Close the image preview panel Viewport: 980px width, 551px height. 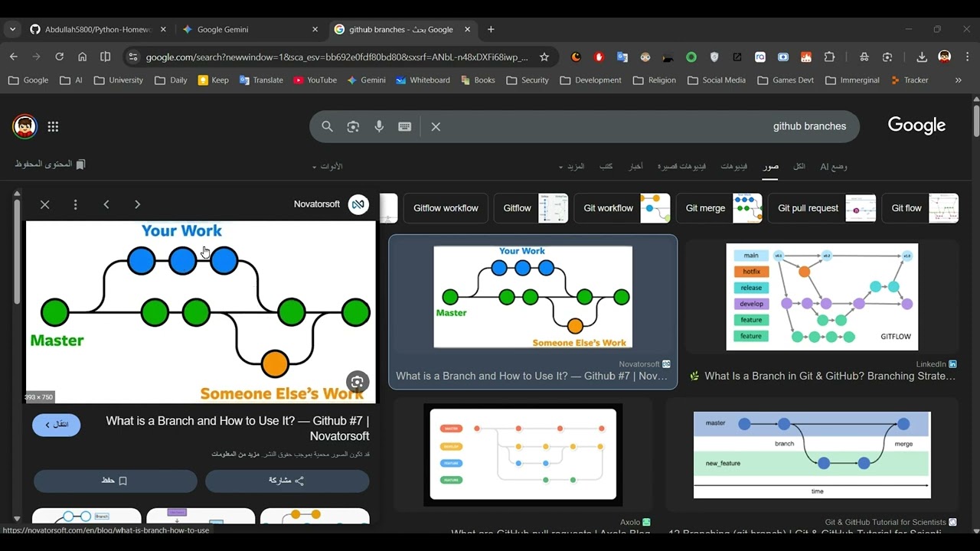tap(45, 204)
